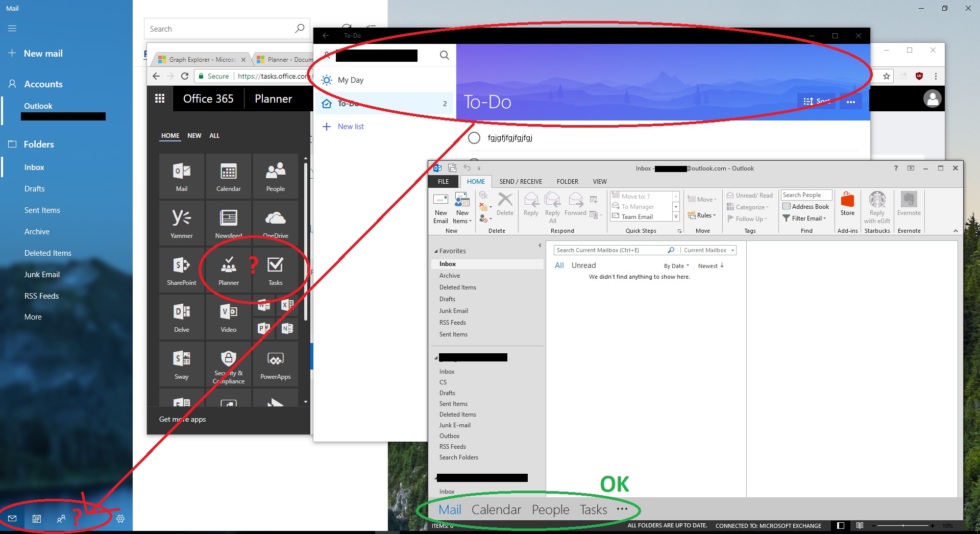Open the Follow Up dropdown
Screen dimensions: 980x534
[748, 219]
